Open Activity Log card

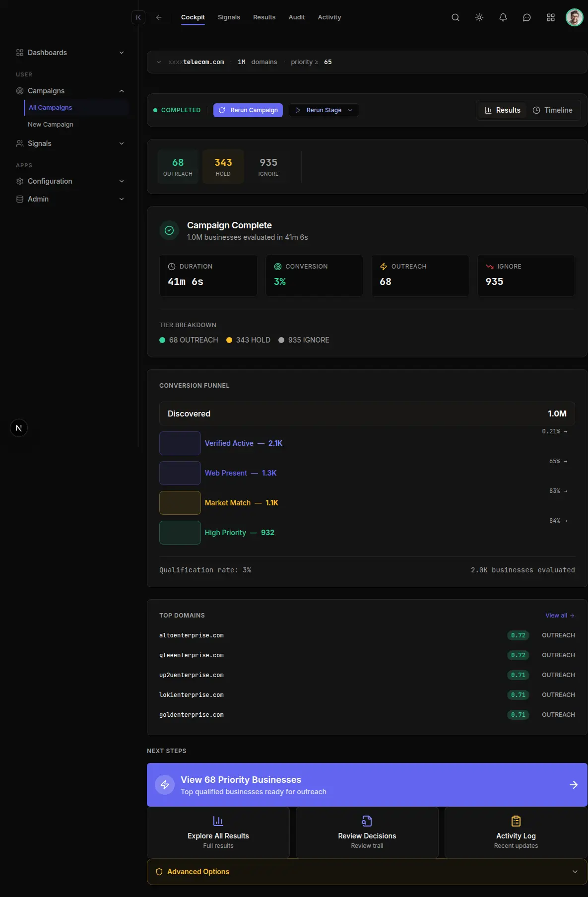pos(516,832)
